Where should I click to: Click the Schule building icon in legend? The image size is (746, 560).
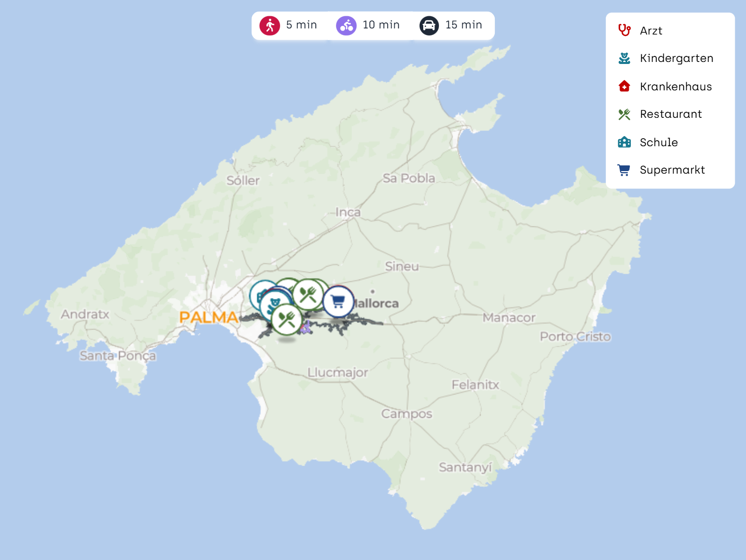(x=624, y=142)
